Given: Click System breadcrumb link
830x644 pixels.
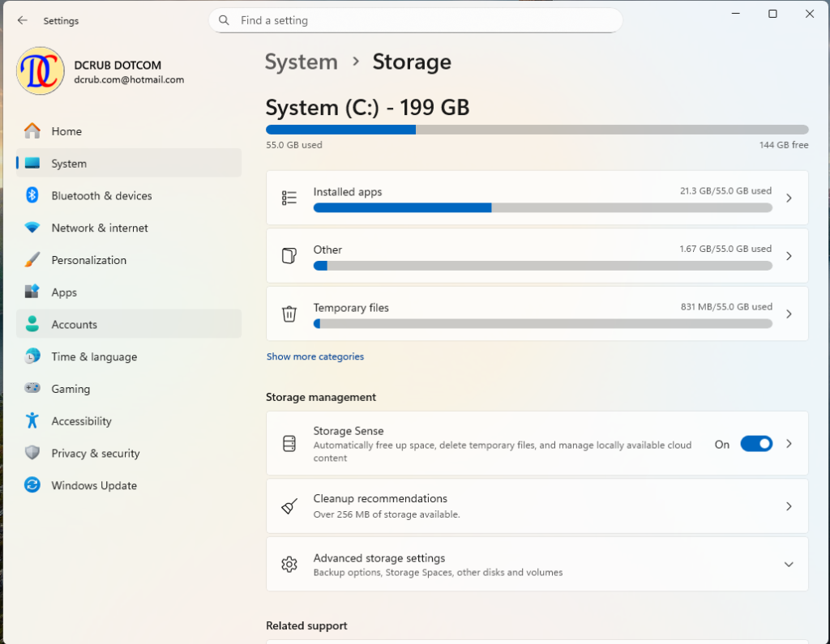Looking at the screenshot, I should 301,62.
